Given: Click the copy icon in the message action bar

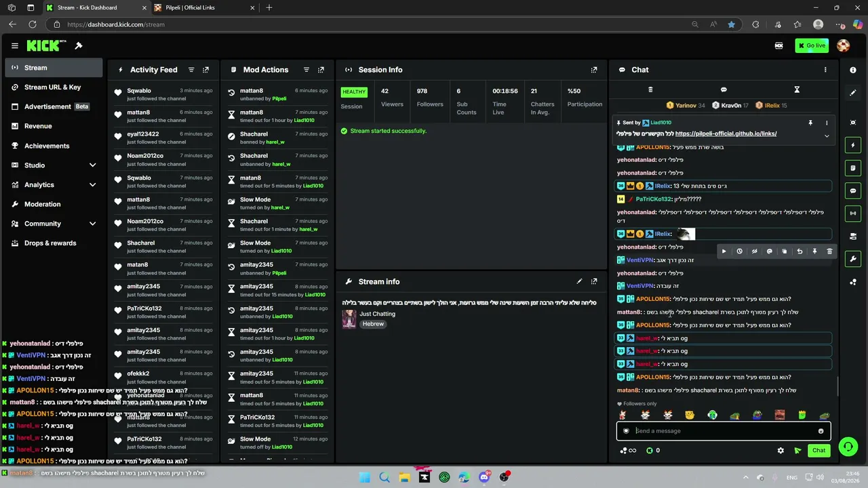Looking at the screenshot, I should tap(785, 251).
